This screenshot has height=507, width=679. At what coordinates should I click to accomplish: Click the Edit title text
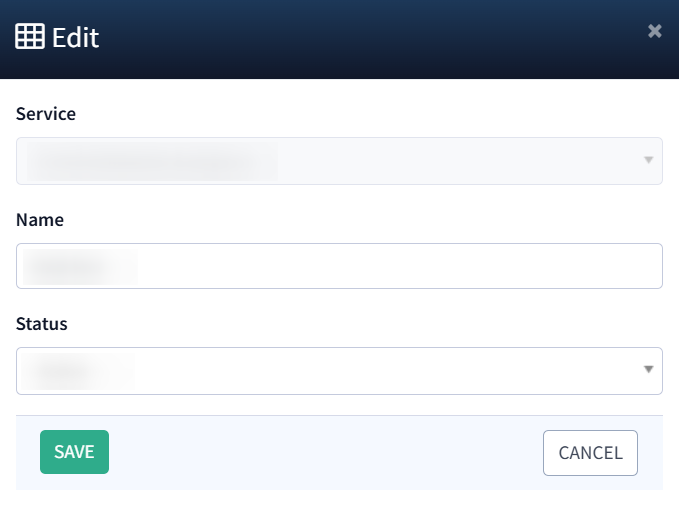click(76, 38)
